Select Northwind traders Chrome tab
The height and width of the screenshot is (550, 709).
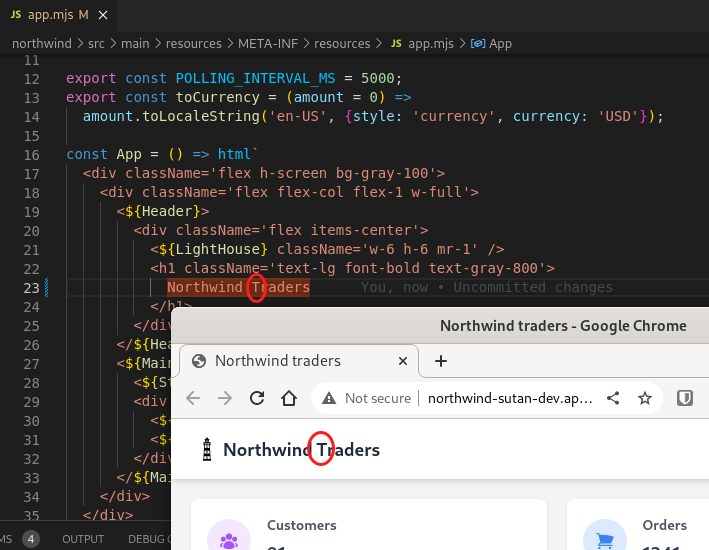pyautogui.click(x=298, y=361)
